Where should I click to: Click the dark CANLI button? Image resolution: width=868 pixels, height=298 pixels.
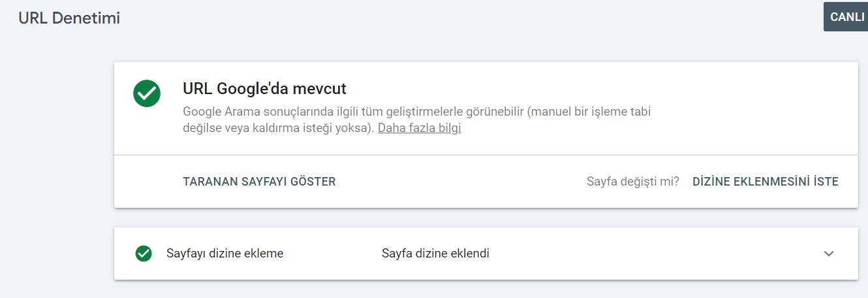coord(846,17)
